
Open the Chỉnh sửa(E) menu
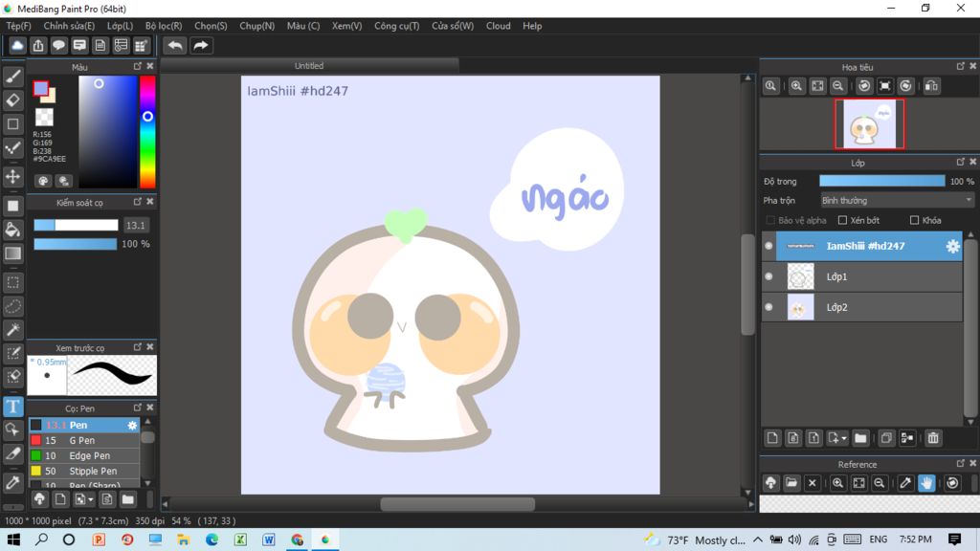click(x=69, y=26)
